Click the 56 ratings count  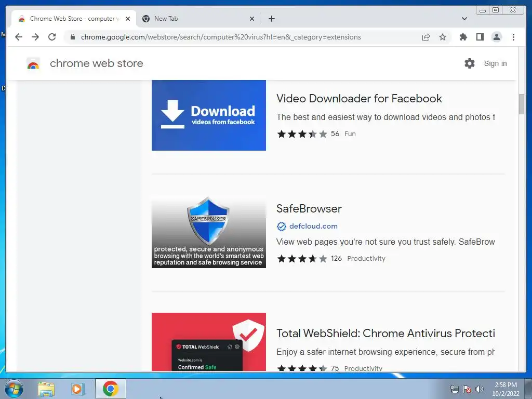335,134
